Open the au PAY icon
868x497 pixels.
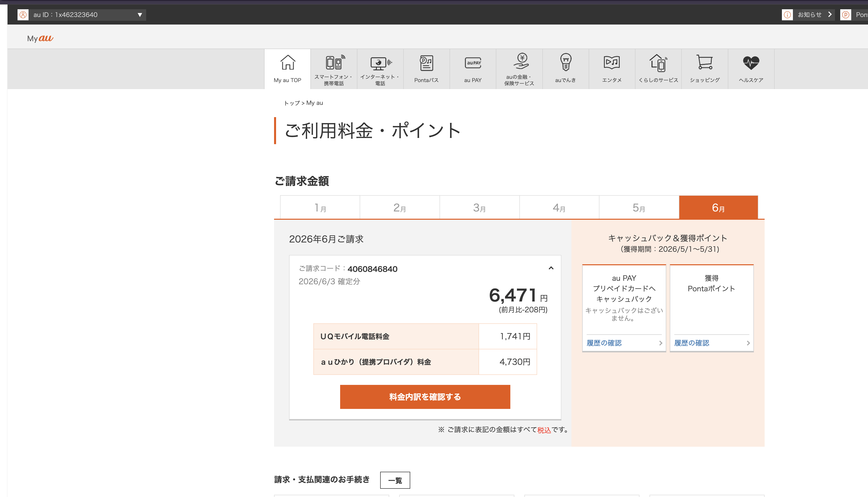click(x=473, y=63)
